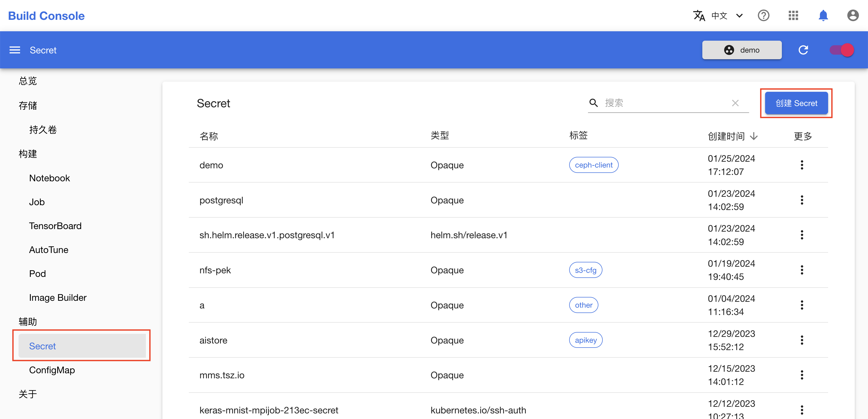Select 持久卷 in sidebar
The height and width of the screenshot is (419, 868).
[x=43, y=130]
